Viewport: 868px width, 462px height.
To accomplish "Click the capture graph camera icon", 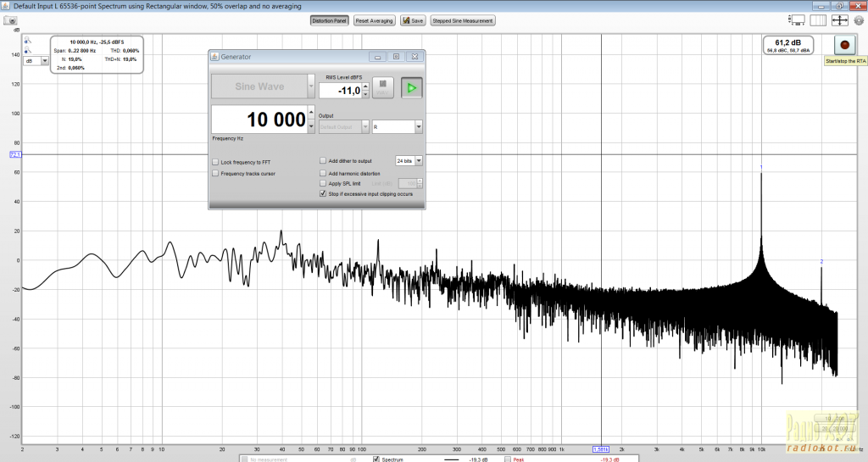I will tap(12, 19).
